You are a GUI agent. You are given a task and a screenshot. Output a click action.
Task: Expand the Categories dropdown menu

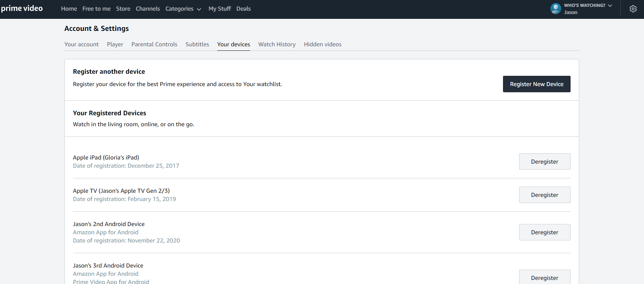(183, 9)
